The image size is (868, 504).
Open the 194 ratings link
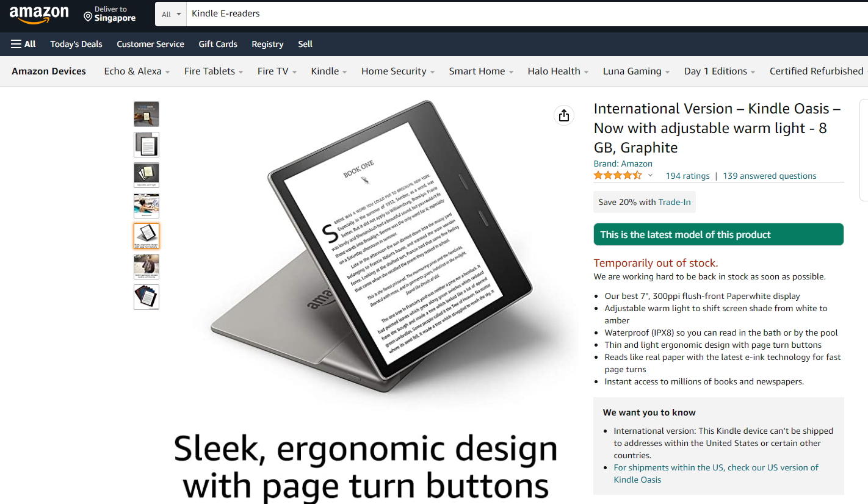coord(687,176)
